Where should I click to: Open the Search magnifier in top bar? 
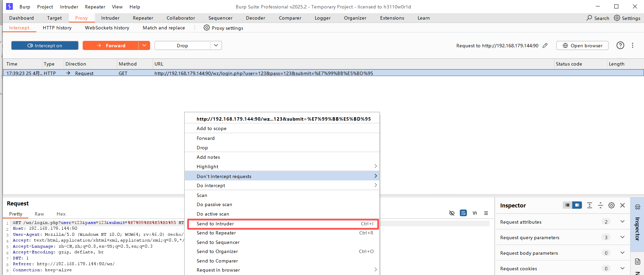(x=589, y=18)
